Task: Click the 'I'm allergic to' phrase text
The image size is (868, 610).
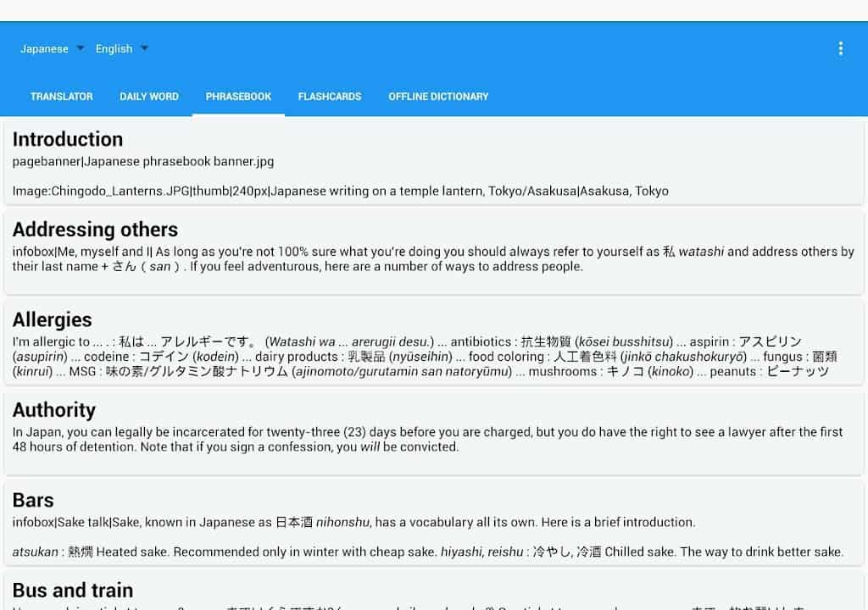Action: [x=424, y=357]
